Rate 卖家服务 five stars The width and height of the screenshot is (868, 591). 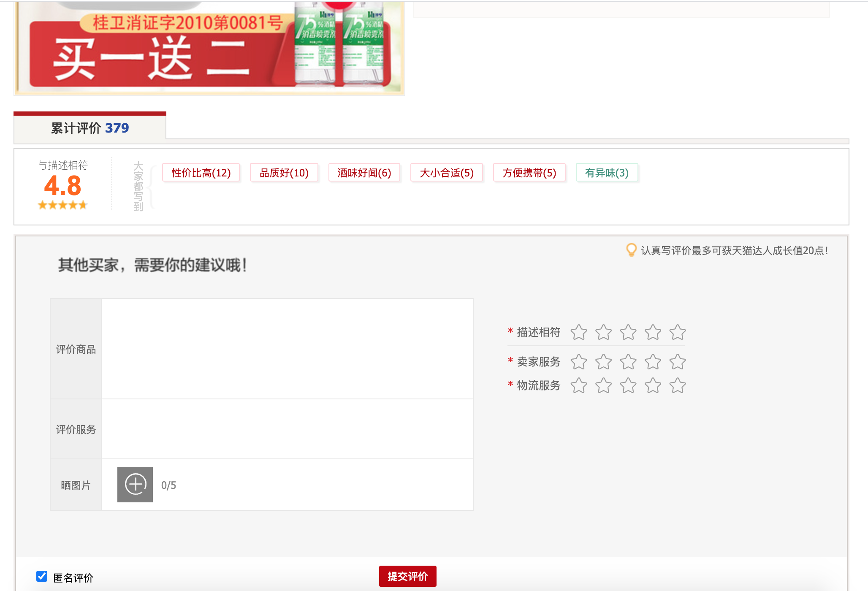coord(678,362)
